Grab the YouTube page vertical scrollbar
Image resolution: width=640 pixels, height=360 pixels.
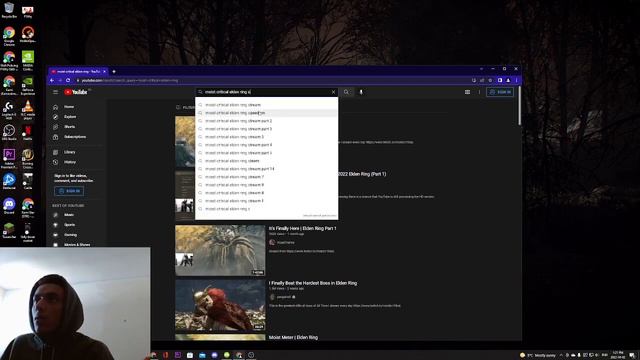[520, 106]
